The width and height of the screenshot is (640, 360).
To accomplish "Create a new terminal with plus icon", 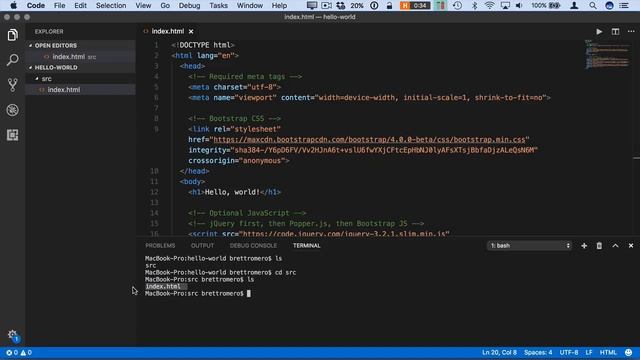I will (x=584, y=246).
